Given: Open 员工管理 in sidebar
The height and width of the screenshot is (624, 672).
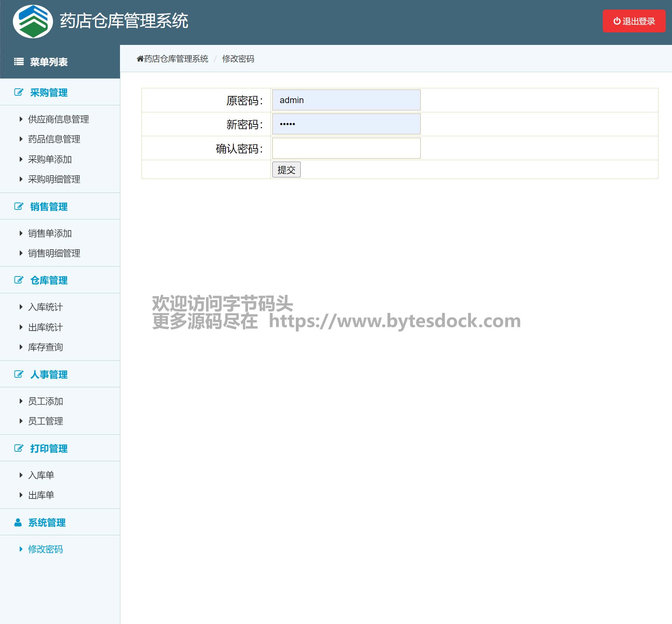Looking at the screenshot, I should [46, 421].
